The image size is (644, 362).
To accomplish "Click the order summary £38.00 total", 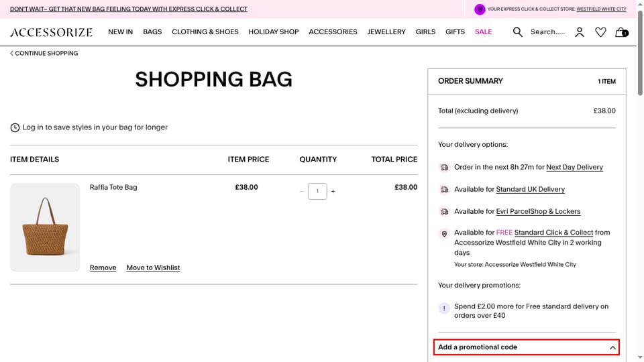I will pyautogui.click(x=604, y=111).
